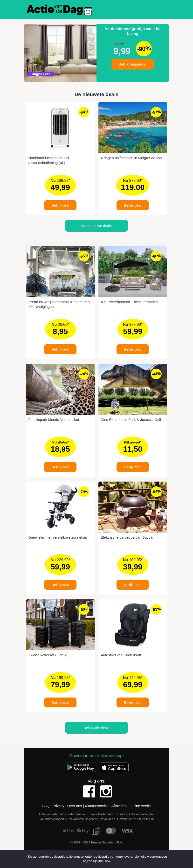Click the Elektrische barbecue van Buccan title

click(x=128, y=537)
